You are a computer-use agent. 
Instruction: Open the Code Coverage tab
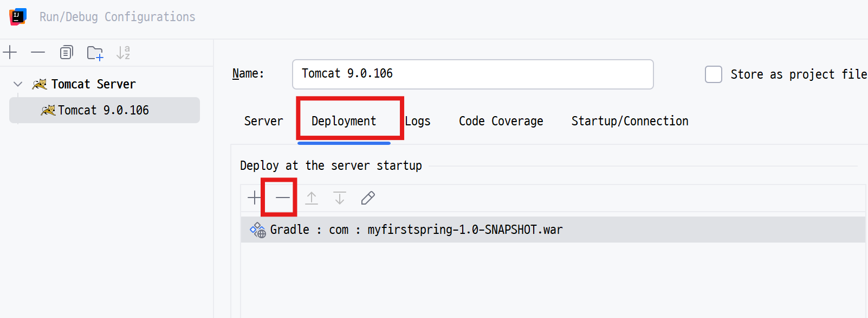pyautogui.click(x=501, y=121)
